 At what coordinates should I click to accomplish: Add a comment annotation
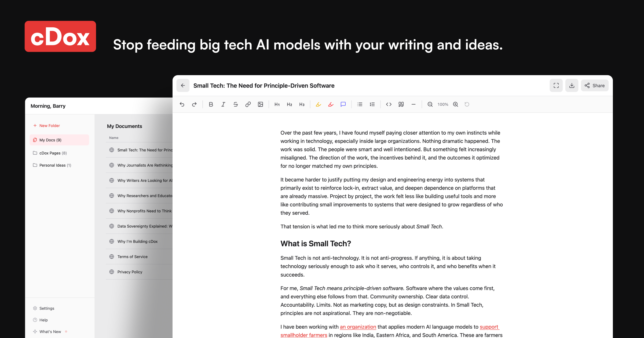[343, 104]
